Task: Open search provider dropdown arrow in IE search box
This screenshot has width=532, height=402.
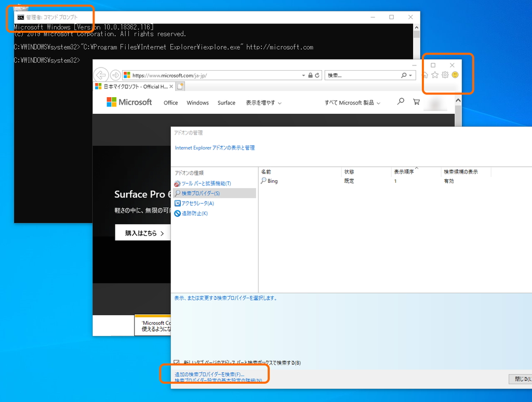Action: [x=410, y=75]
